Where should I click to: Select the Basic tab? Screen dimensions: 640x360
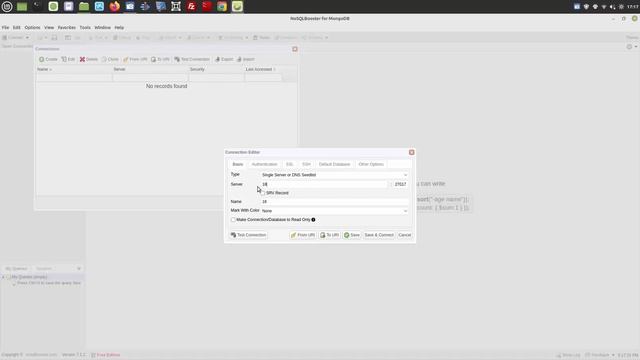(x=238, y=164)
